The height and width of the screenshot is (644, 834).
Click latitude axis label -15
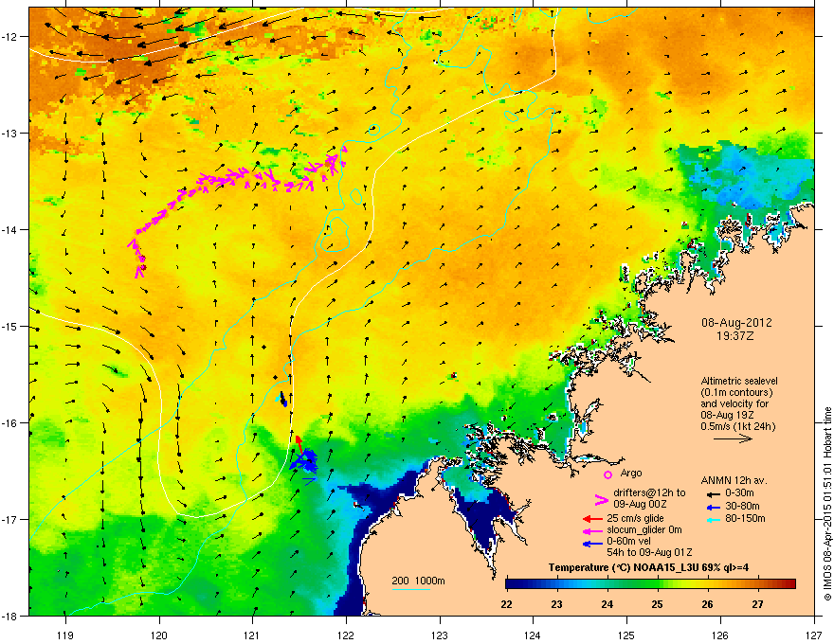coord(10,326)
